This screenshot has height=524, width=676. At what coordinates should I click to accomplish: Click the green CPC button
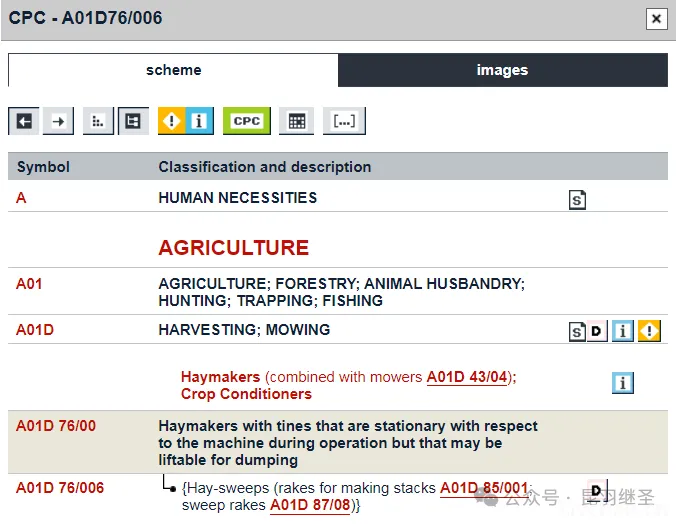246,121
